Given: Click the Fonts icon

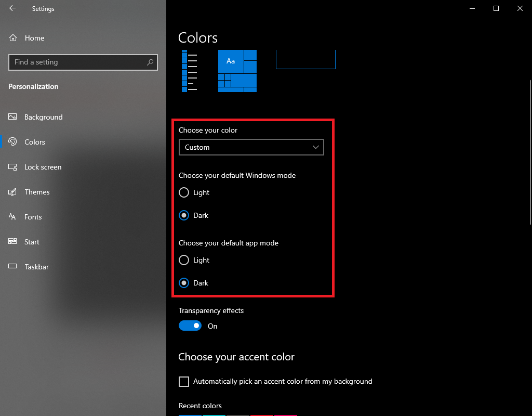Looking at the screenshot, I should click(x=12, y=217).
